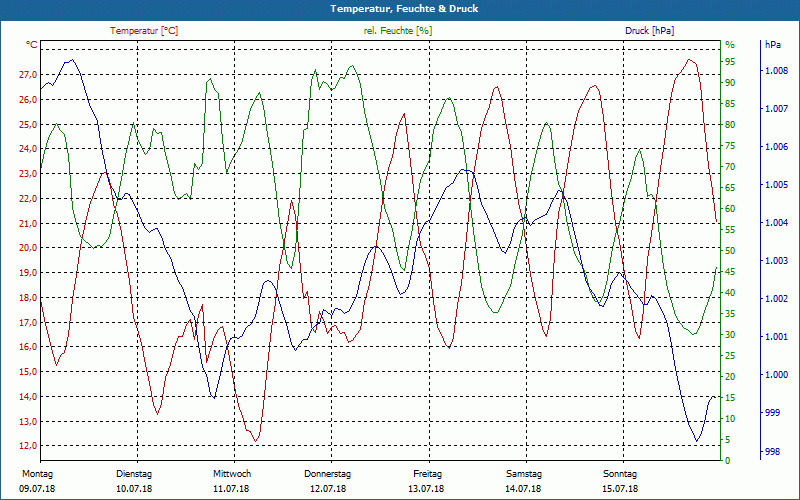Click the 1.006 pressure axis value
The height and width of the screenshot is (500, 800).
776,147
